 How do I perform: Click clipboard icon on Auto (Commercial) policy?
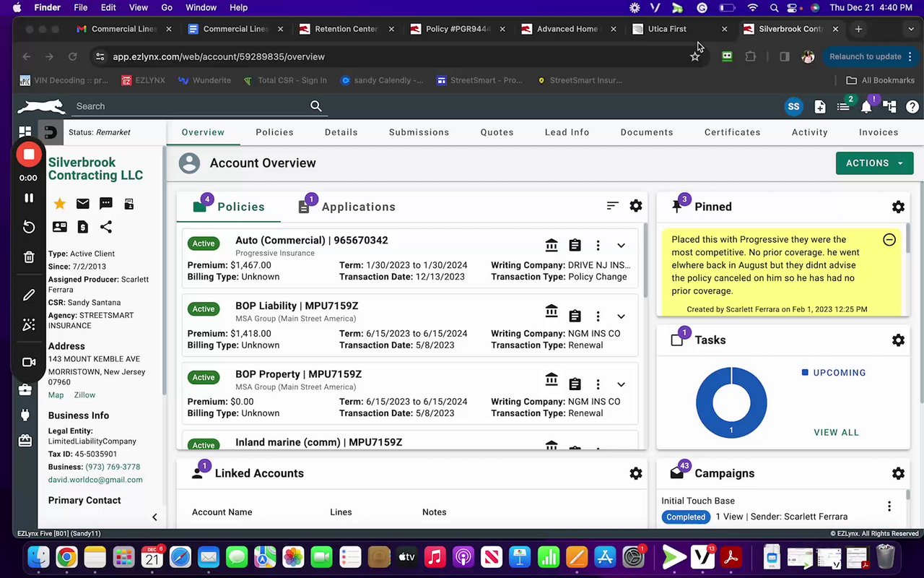pos(575,246)
